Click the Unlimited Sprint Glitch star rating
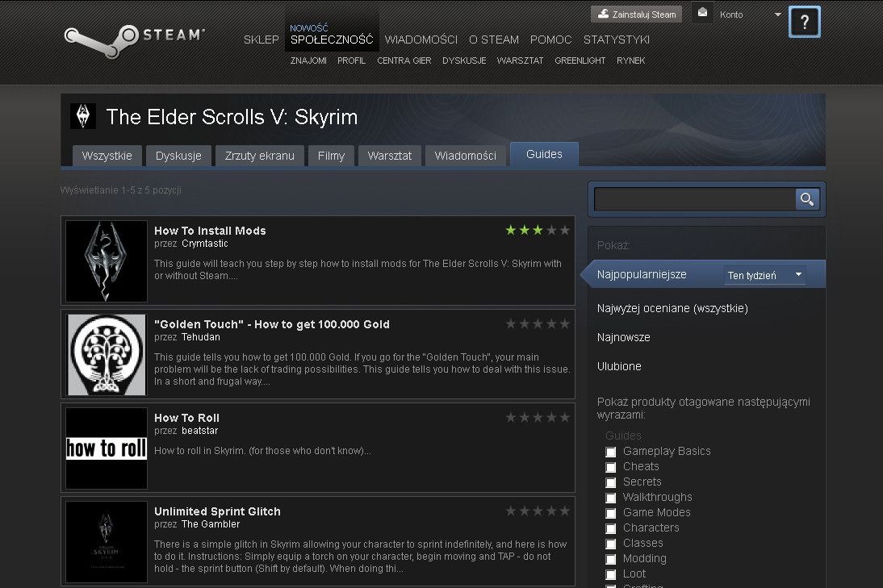This screenshot has height=588, width=883. tap(538, 511)
